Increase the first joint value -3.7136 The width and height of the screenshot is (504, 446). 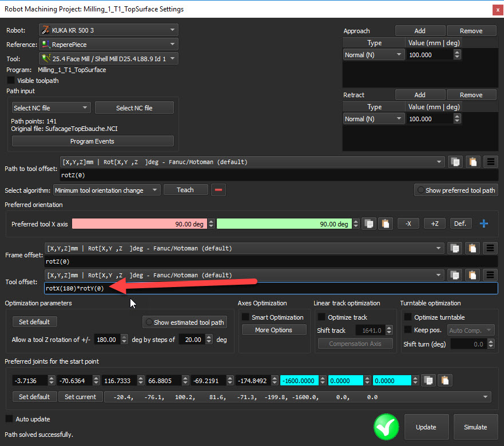[x=51, y=378]
